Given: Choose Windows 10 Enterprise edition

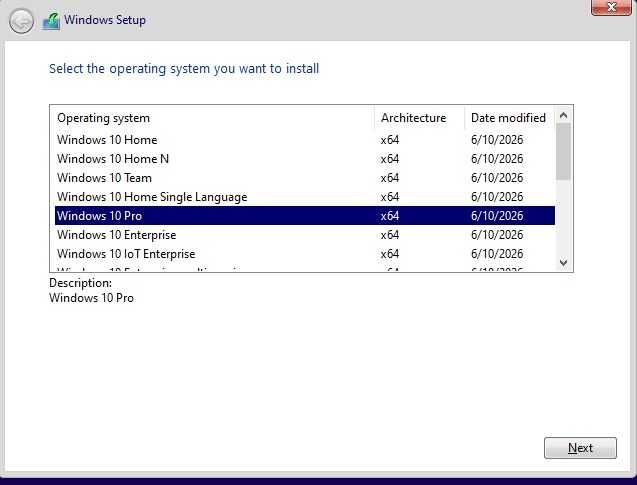Looking at the screenshot, I should tap(305, 235).
